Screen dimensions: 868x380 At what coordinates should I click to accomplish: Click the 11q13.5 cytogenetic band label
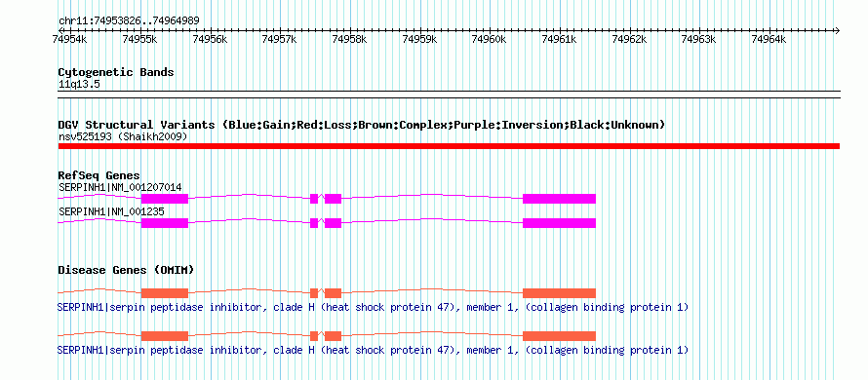(x=79, y=85)
